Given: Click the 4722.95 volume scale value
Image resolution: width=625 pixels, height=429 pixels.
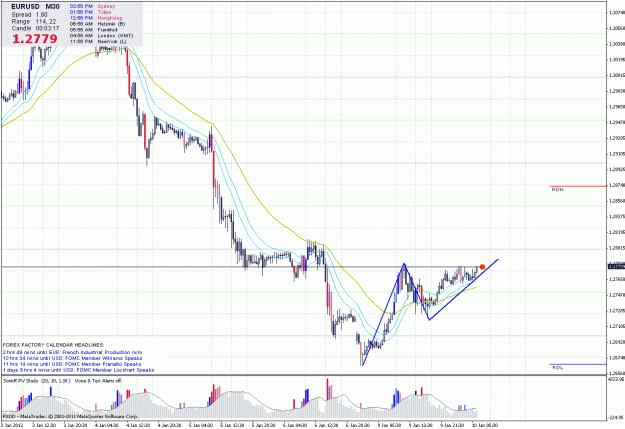Looking at the screenshot, I should [x=616, y=380].
